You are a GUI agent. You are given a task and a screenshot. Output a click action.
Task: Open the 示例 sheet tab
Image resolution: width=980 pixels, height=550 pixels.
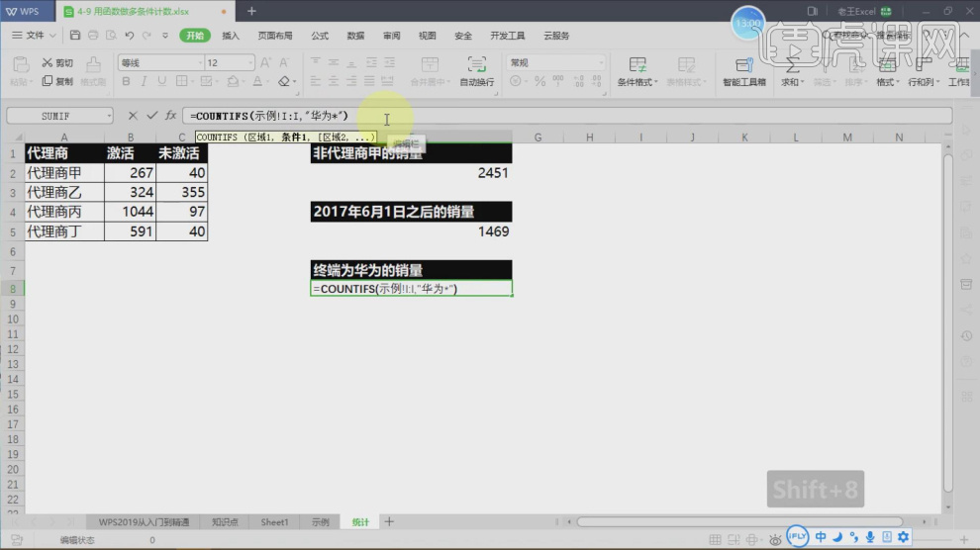(x=320, y=522)
